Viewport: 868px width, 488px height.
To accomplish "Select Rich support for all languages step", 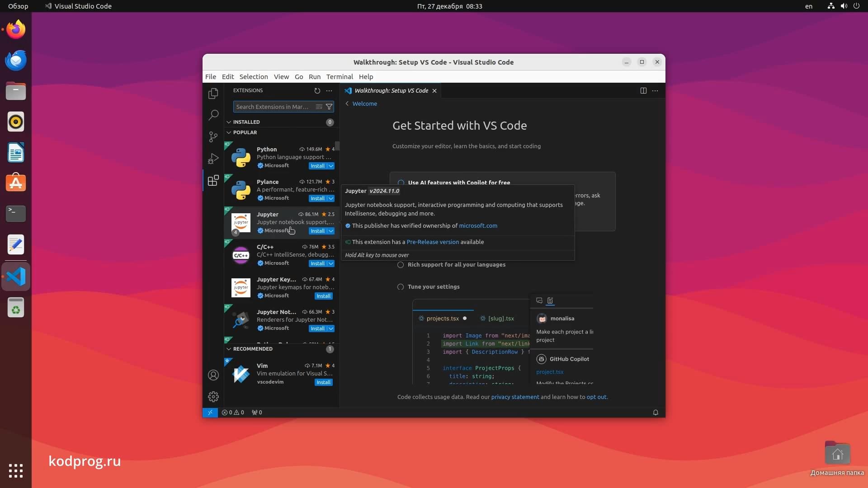I will (x=456, y=265).
